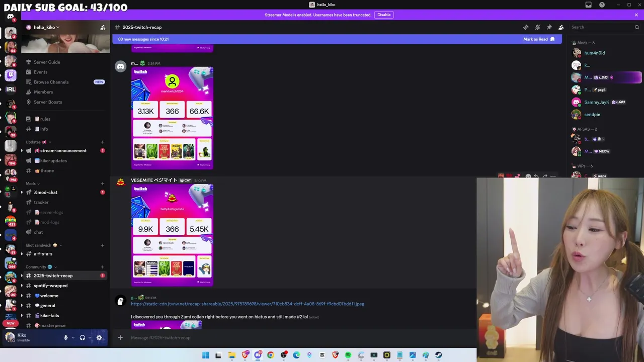
Task: View hum4n0id member profile
Action: [x=606, y=53]
